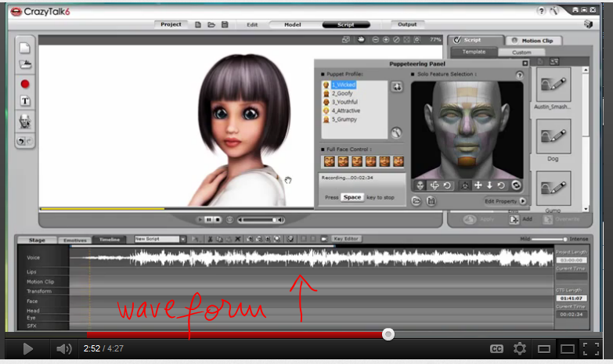Open the Custom tab in script panel

pyautogui.click(x=521, y=52)
